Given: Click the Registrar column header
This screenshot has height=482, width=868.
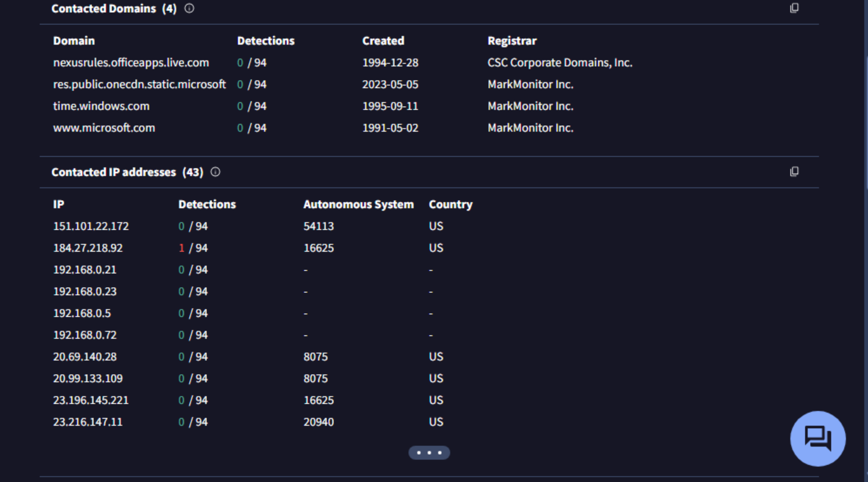Looking at the screenshot, I should click(x=512, y=41).
